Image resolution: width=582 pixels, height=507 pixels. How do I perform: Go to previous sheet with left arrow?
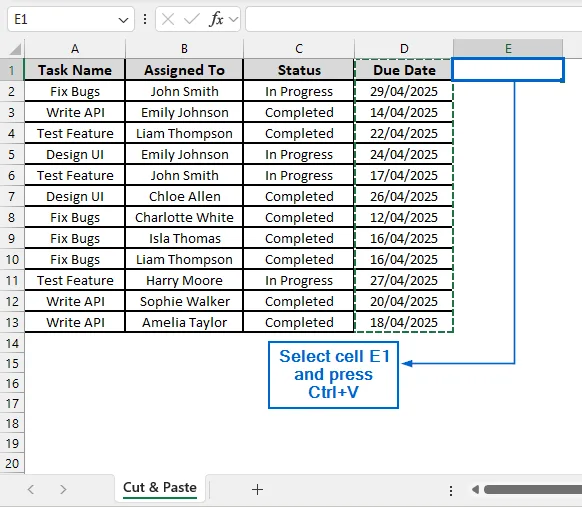(31, 489)
